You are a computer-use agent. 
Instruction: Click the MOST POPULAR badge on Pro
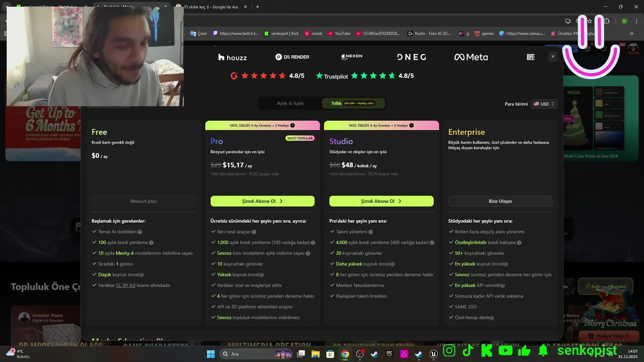pyautogui.click(x=300, y=138)
